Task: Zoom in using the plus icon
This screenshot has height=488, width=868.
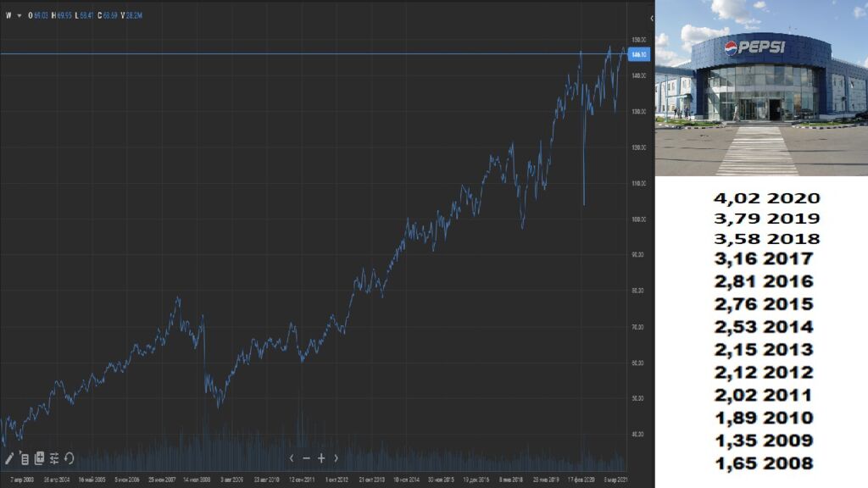Action: (x=321, y=458)
